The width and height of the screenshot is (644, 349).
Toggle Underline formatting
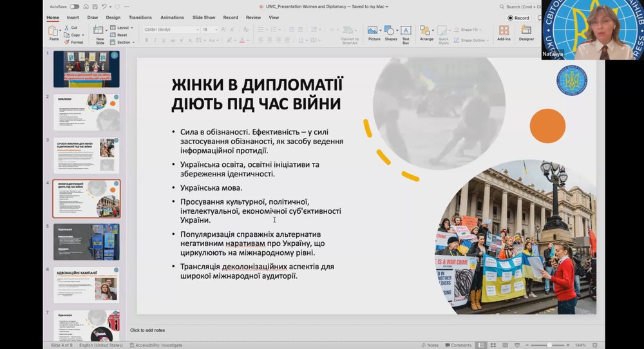164,40
